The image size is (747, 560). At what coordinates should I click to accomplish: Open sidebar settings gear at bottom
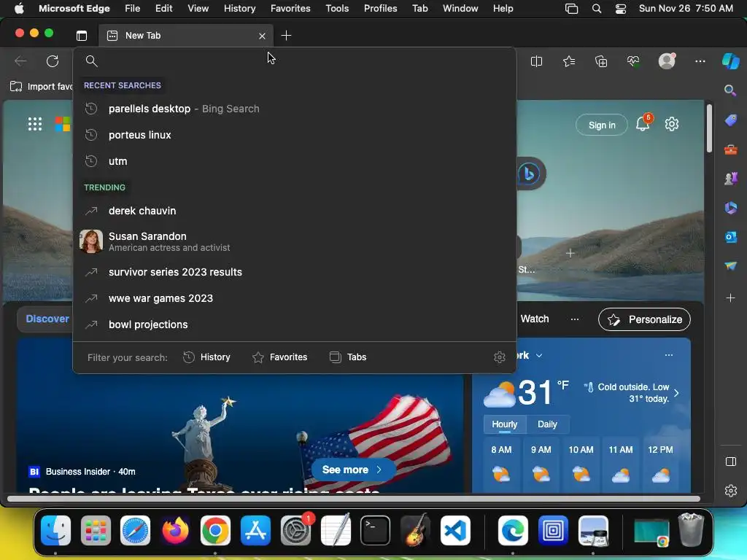click(x=731, y=491)
